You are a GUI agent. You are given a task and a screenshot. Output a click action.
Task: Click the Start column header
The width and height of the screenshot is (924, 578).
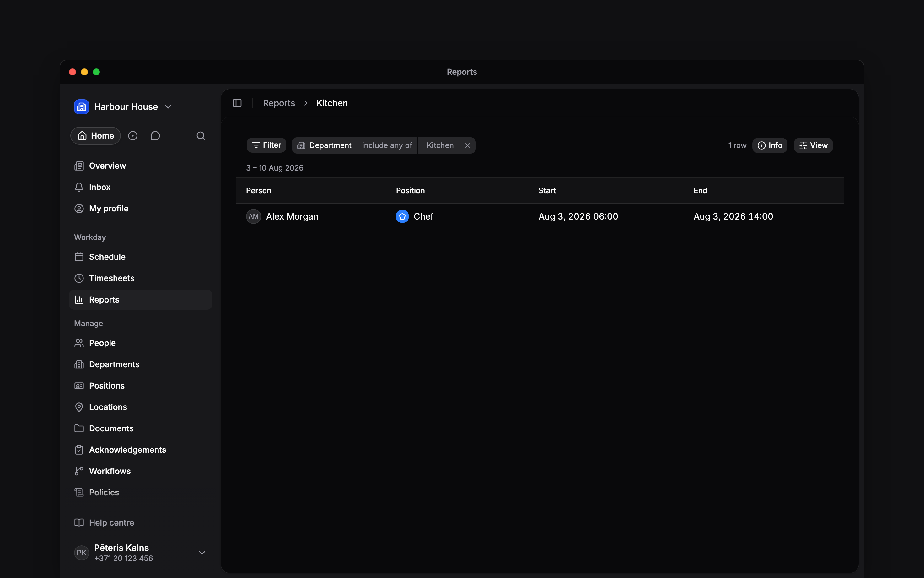coord(547,191)
